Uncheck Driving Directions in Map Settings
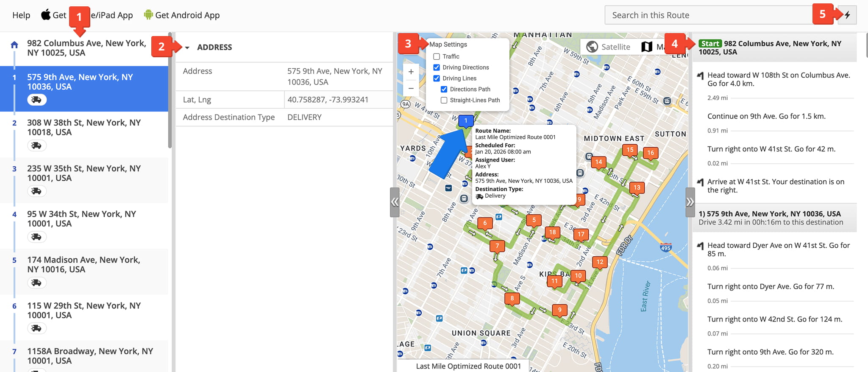The width and height of the screenshot is (868, 372). point(437,67)
